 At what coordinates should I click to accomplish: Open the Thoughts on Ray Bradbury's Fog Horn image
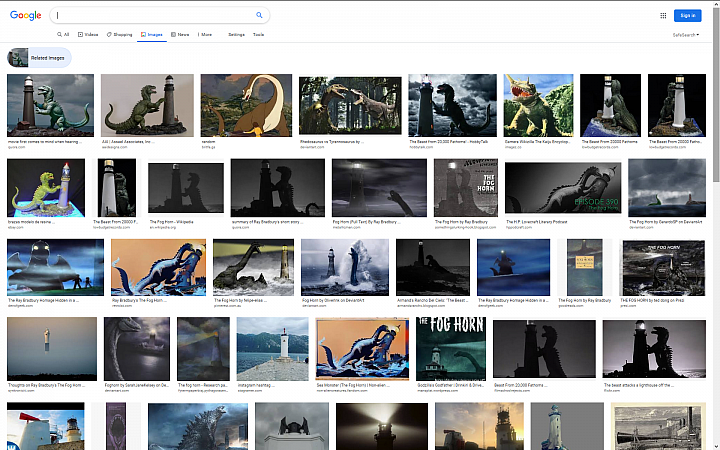(52, 349)
